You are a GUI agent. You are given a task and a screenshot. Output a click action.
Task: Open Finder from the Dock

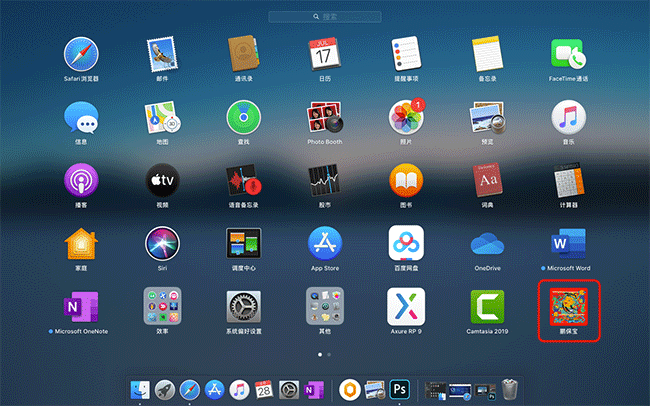click(140, 390)
